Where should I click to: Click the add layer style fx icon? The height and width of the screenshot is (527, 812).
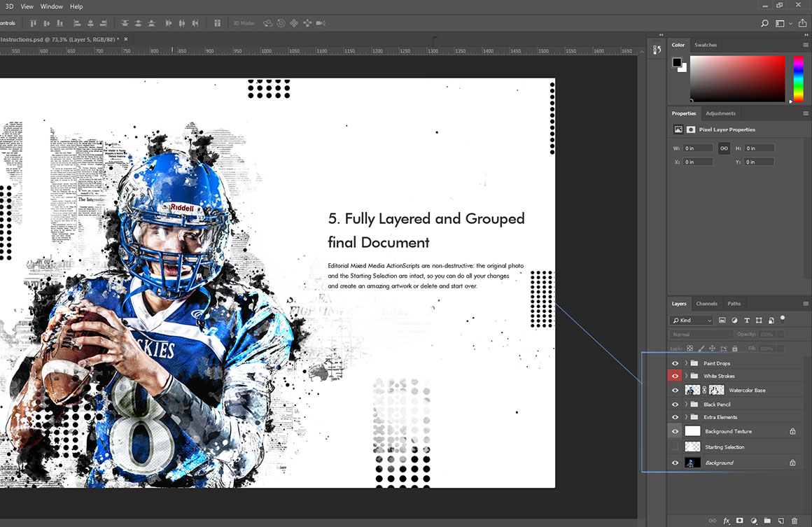click(x=726, y=521)
